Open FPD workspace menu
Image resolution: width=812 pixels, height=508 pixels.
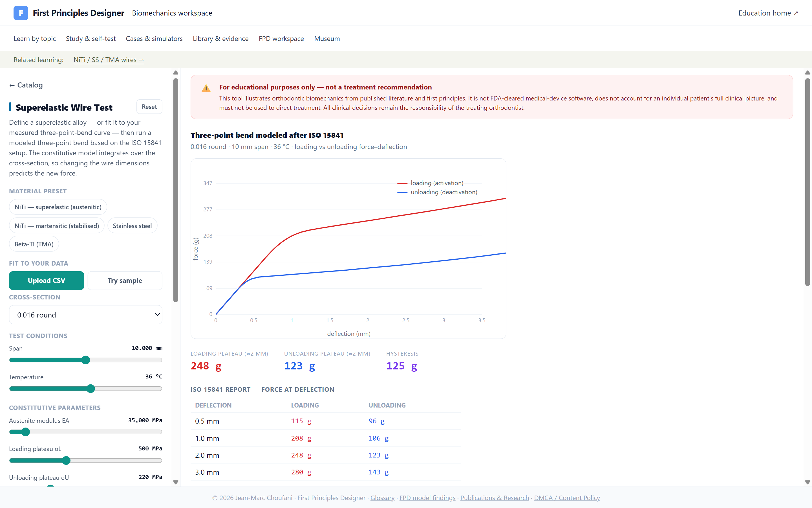[281, 39]
